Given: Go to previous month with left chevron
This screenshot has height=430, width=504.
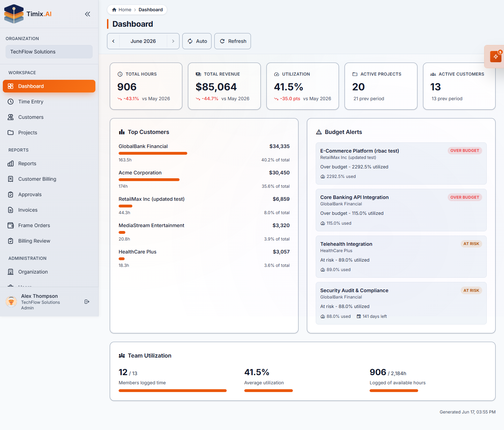Looking at the screenshot, I should tap(113, 41).
